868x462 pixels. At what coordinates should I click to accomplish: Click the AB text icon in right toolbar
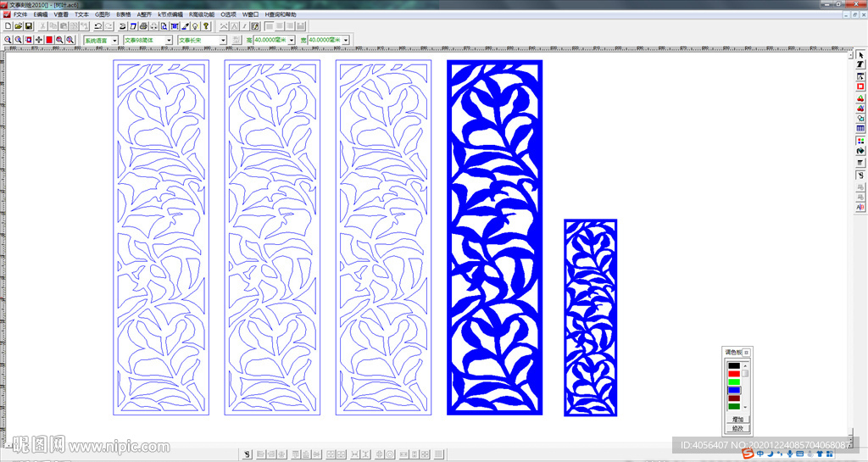coord(860,207)
